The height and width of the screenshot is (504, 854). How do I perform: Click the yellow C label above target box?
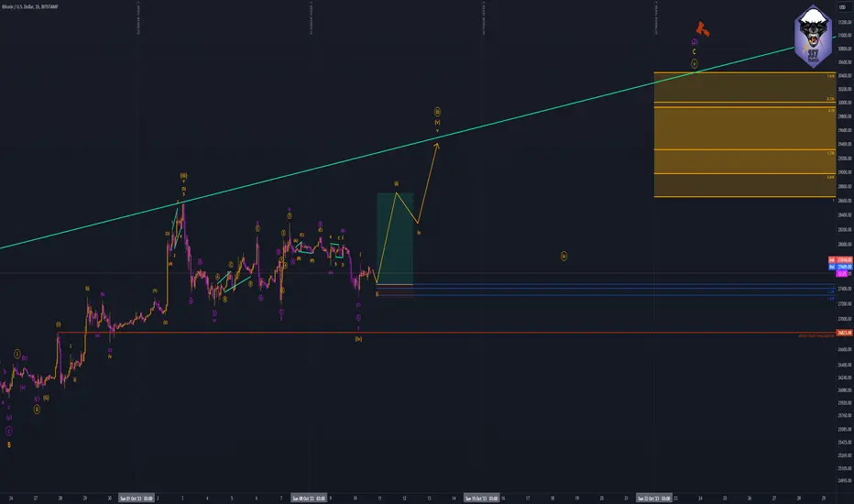tap(694, 51)
